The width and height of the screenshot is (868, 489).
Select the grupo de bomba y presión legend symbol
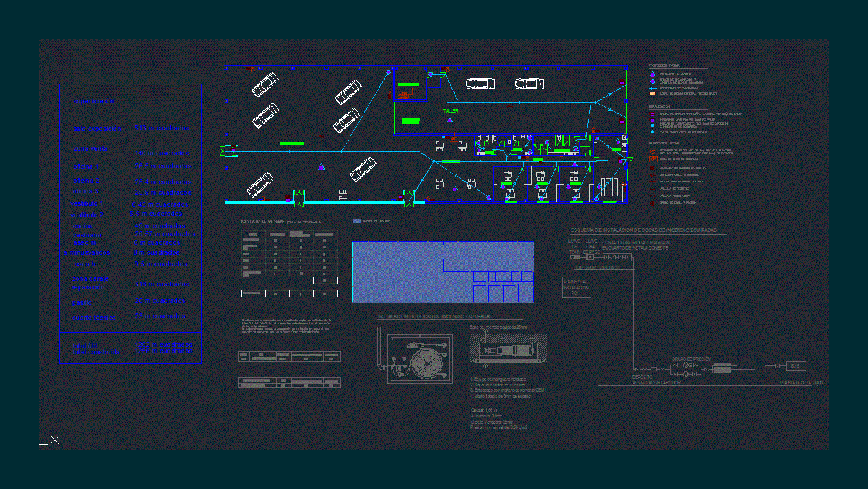coord(652,203)
